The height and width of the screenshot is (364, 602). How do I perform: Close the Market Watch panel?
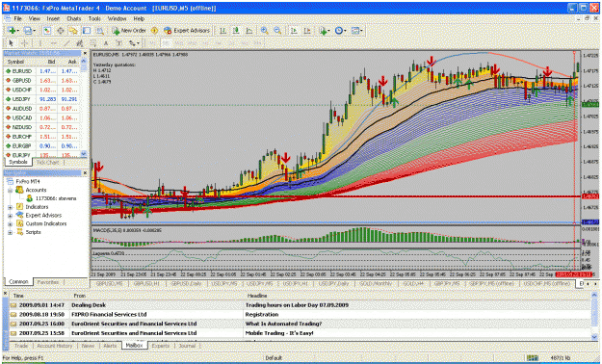click(x=85, y=53)
